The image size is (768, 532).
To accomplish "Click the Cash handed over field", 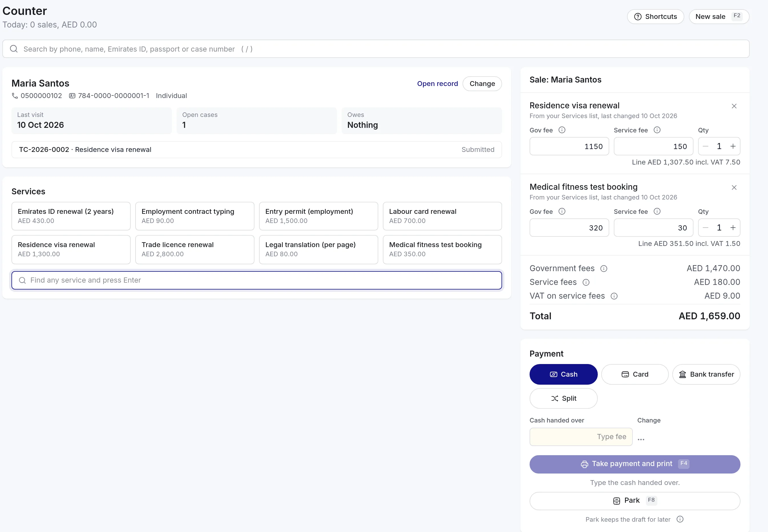I will 581,437.
